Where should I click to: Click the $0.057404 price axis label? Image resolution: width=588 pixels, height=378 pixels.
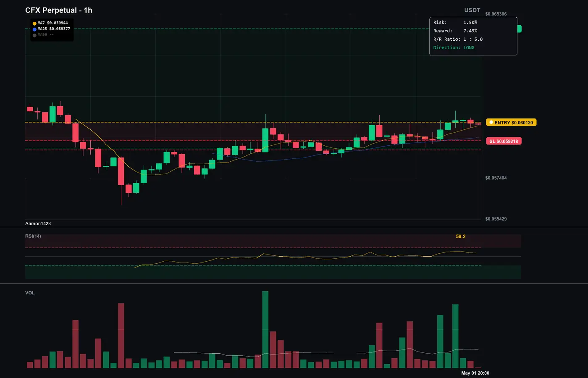[x=496, y=178]
